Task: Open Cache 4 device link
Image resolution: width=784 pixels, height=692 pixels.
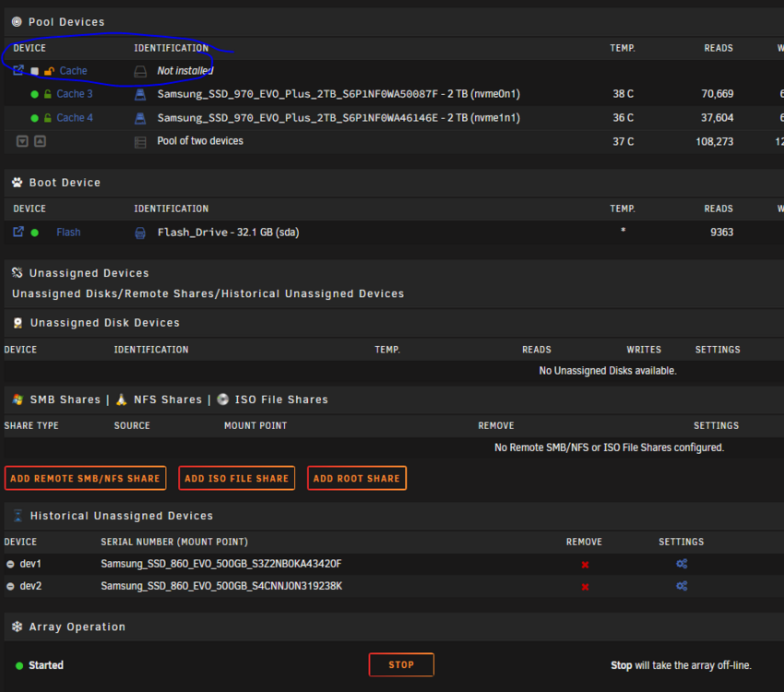Action: tap(75, 117)
